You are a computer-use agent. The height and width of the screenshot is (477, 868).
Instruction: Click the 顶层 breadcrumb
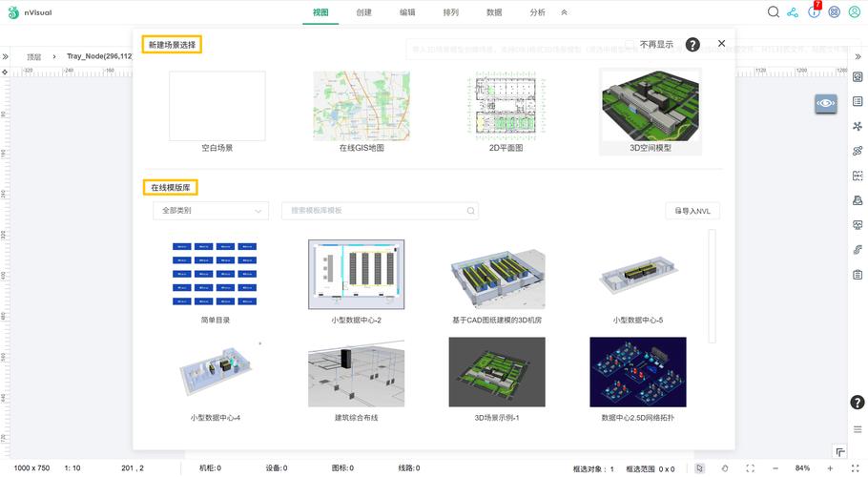click(33, 56)
